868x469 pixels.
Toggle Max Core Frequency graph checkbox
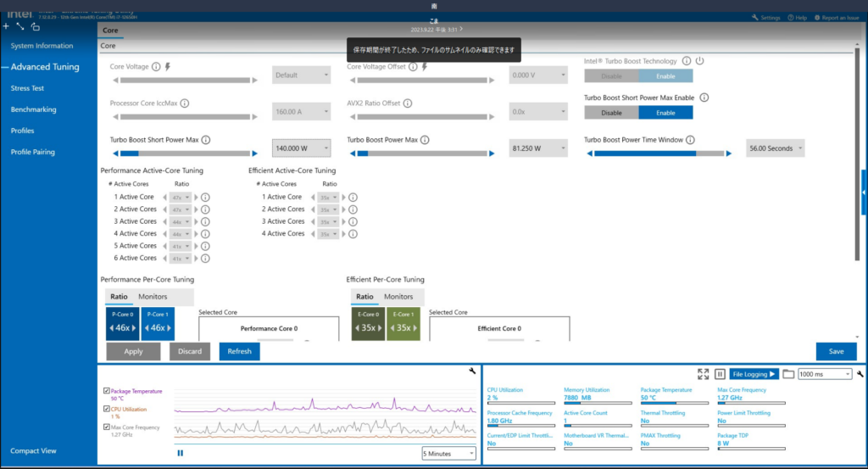pos(106,427)
